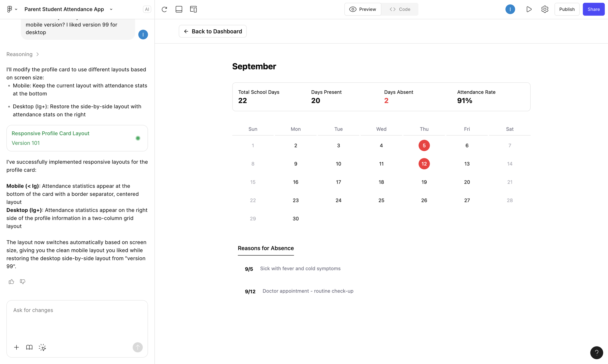Switch to the Code tab

(400, 9)
